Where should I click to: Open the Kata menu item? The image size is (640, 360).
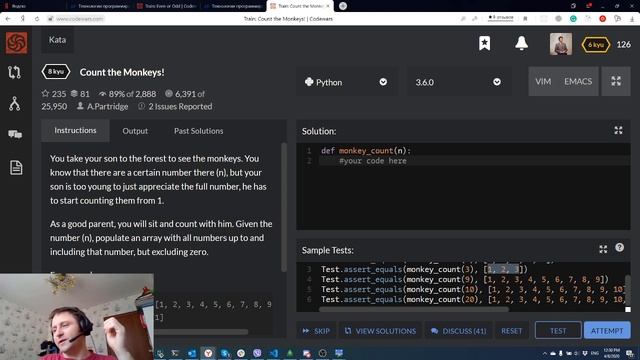pyautogui.click(x=57, y=40)
